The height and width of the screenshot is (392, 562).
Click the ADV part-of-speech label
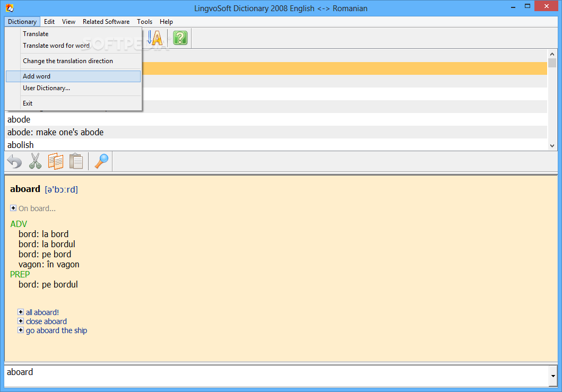point(19,224)
